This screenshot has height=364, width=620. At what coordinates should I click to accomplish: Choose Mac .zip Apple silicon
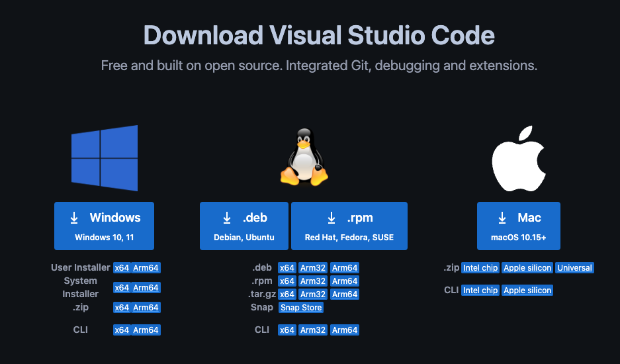pos(527,268)
